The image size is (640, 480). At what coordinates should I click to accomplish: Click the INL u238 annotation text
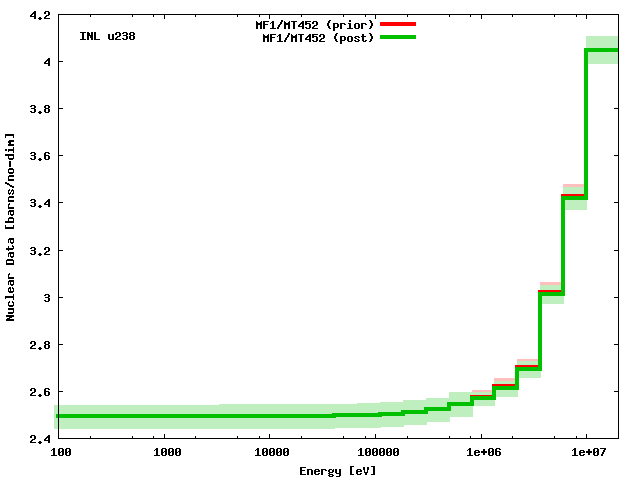click(107, 36)
